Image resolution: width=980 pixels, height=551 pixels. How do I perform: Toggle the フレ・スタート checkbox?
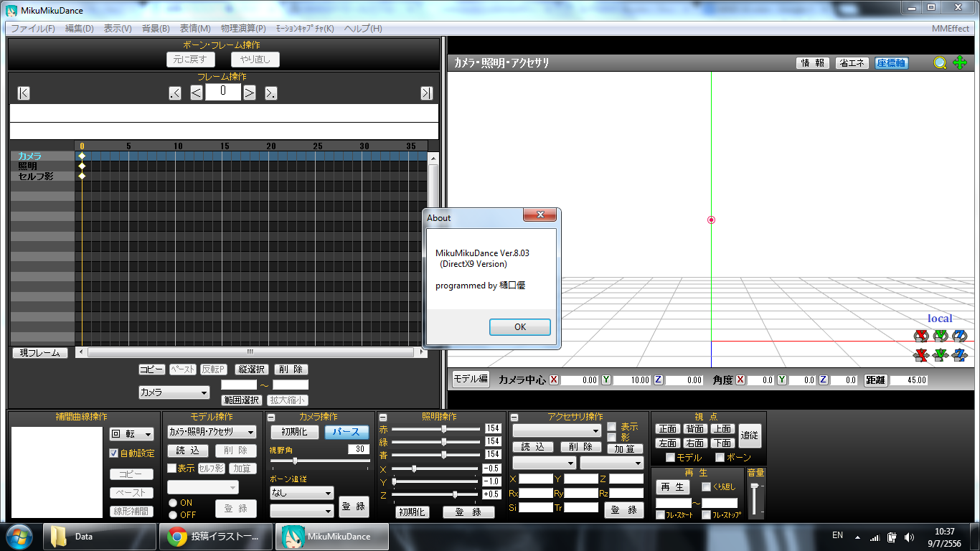[660, 515]
